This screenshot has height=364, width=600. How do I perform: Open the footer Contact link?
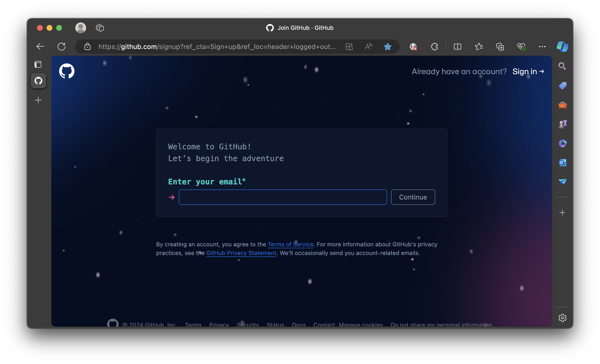[x=324, y=325]
